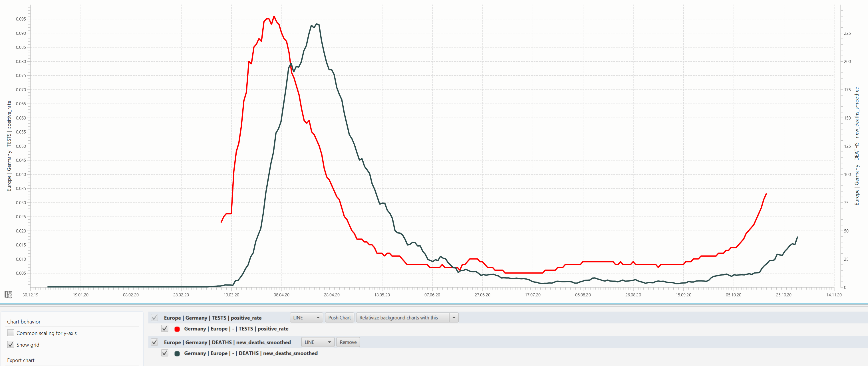The height and width of the screenshot is (366, 868).
Task: Click the Remove button for DEATHS chart
Action: click(x=348, y=342)
